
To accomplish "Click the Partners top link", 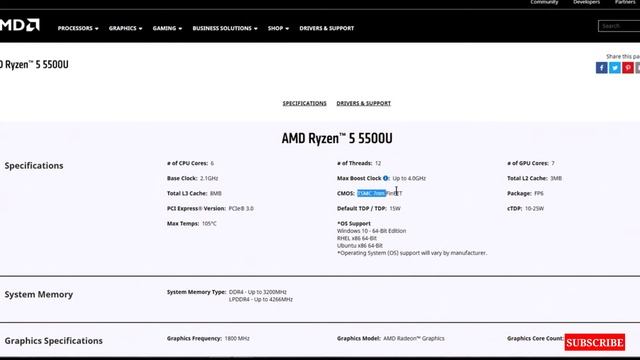I will (x=625, y=2).
